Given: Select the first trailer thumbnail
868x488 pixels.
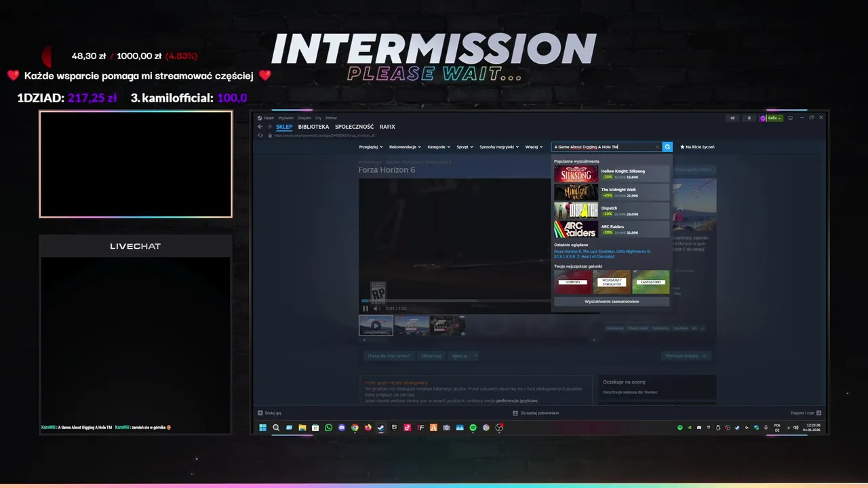Looking at the screenshot, I should click(x=376, y=325).
